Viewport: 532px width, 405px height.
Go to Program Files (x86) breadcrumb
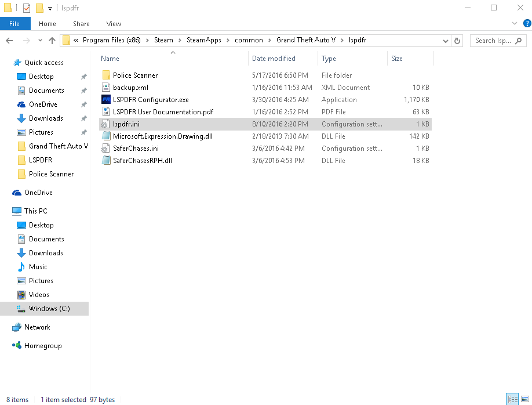coord(112,40)
